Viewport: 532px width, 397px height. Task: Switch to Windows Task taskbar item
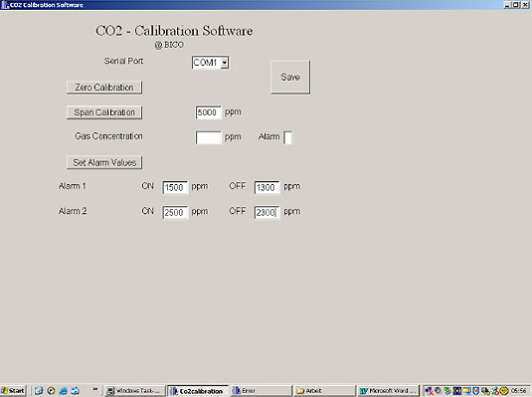coord(135,391)
